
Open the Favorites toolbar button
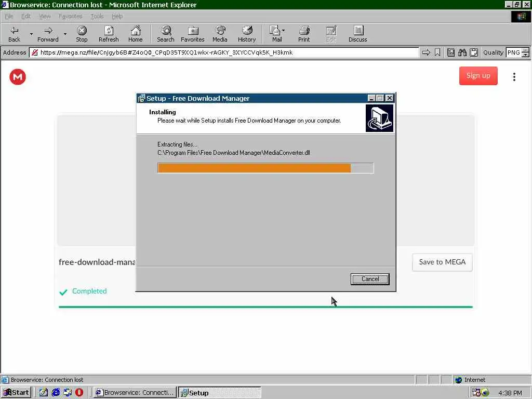(x=192, y=34)
